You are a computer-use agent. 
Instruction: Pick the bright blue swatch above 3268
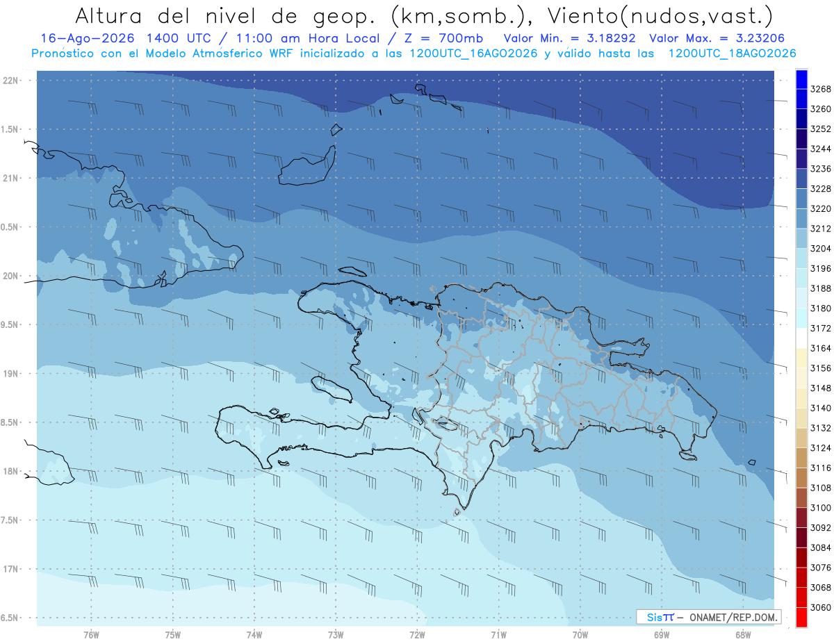click(x=801, y=79)
